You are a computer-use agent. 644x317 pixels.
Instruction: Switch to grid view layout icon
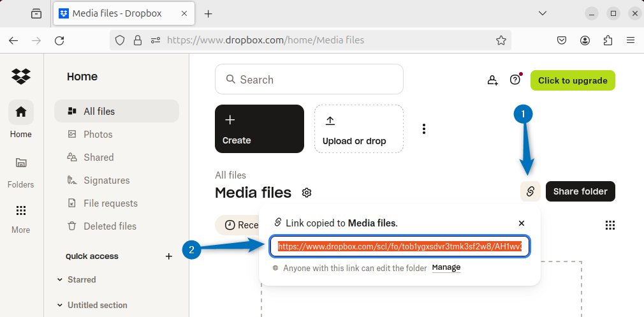tap(610, 225)
